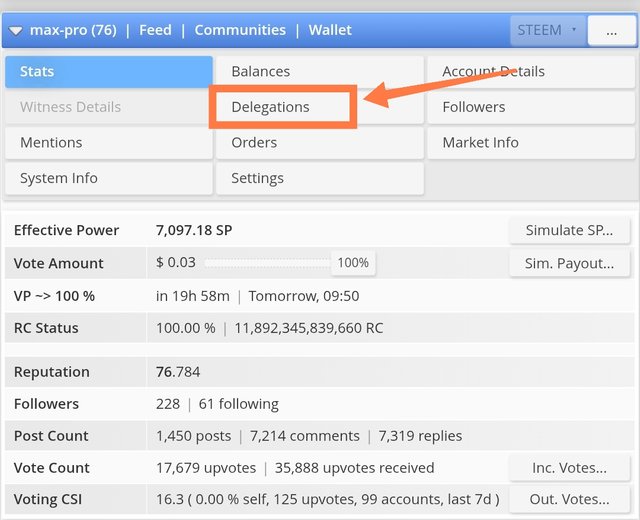Open the Feed link
The height and width of the screenshot is (520, 640).
click(x=155, y=30)
